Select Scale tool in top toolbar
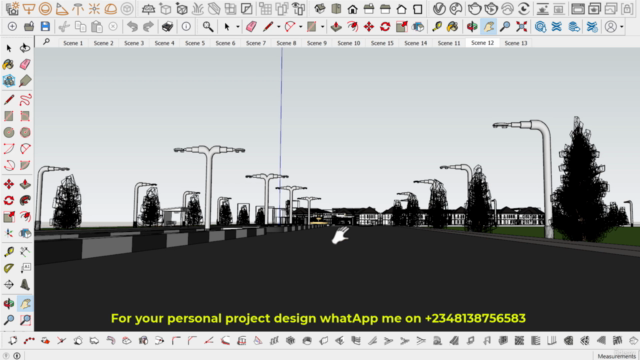This screenshot has width=640, height=360. click(x=402, y=27)
